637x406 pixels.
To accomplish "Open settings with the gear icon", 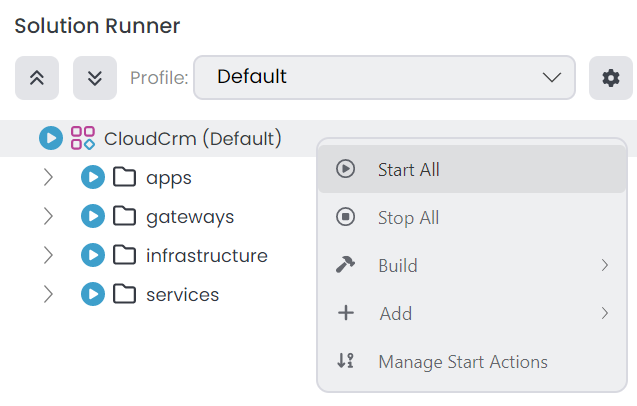I will coord(610,78).
